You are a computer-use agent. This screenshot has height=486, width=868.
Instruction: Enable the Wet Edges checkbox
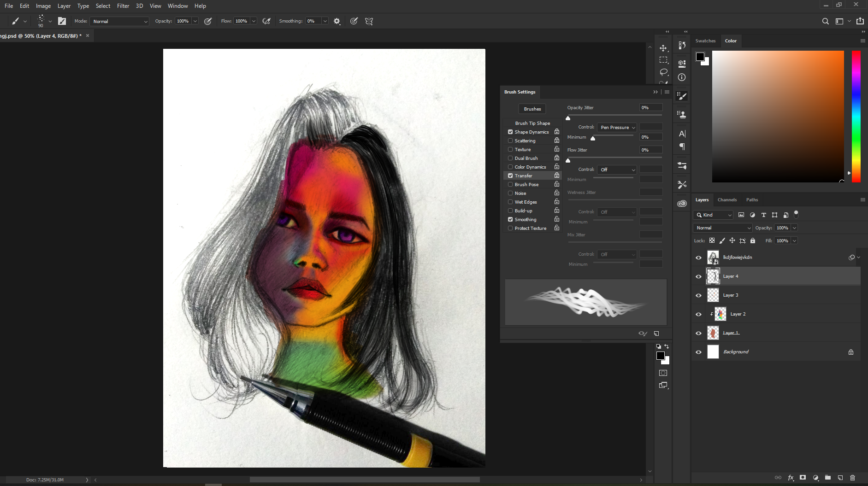[x=510, y=202]
